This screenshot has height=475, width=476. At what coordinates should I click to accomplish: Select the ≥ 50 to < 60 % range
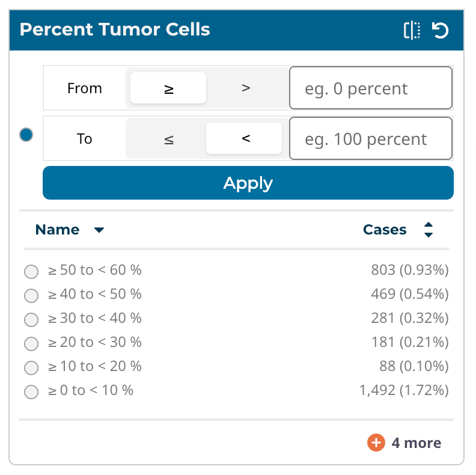pyautogui.click(x=31, y=272)
